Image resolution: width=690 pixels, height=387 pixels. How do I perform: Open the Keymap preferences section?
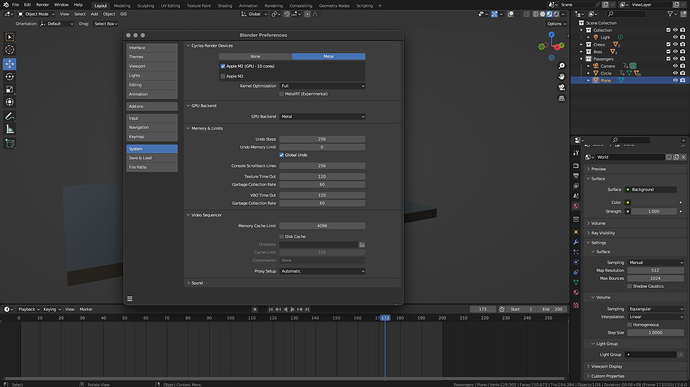(152, 137)
